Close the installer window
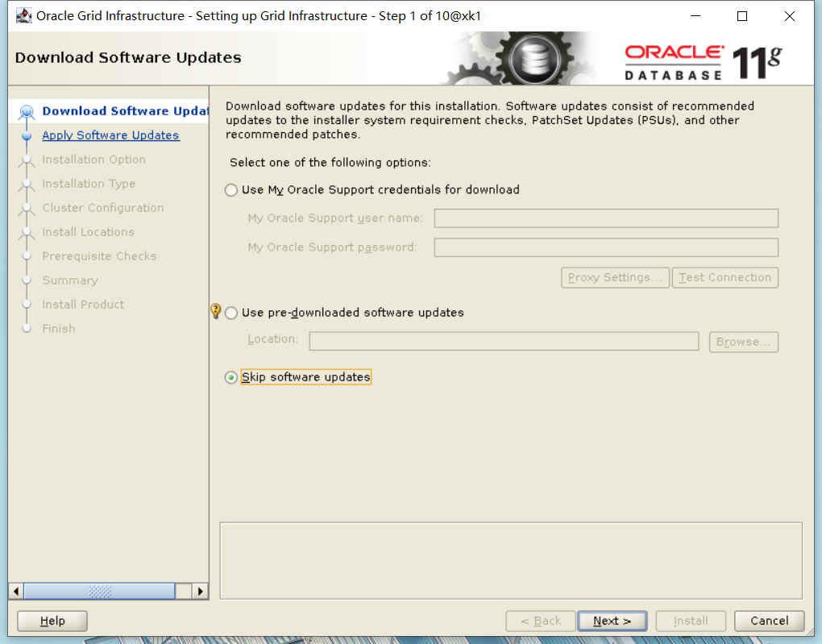Screen dimensions: 822x644 (790, 16)
